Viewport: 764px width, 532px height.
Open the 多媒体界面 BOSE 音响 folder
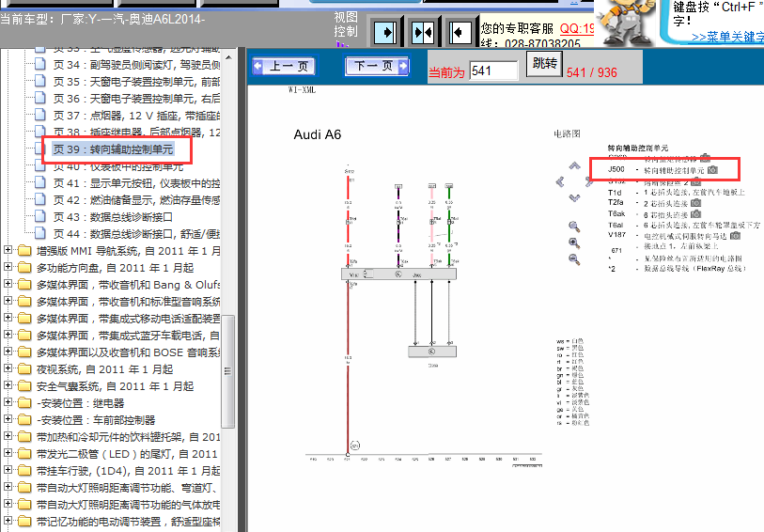(x=128, y=352)
